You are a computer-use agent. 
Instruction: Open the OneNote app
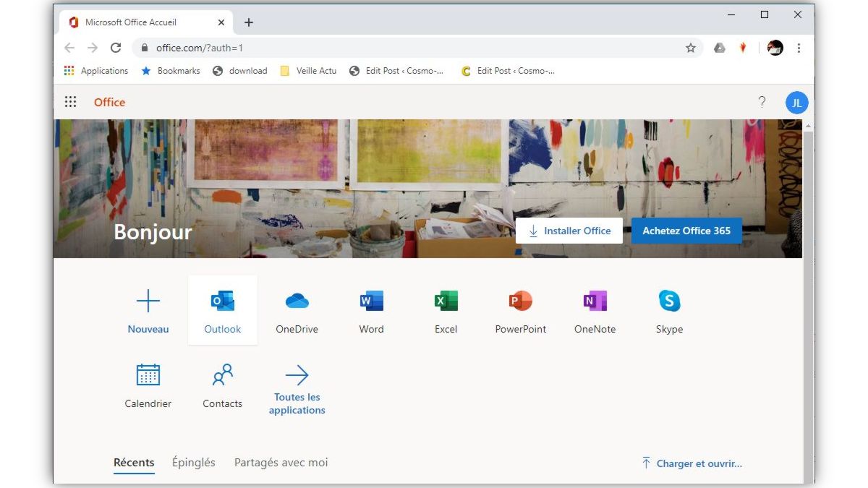point(595,301)
